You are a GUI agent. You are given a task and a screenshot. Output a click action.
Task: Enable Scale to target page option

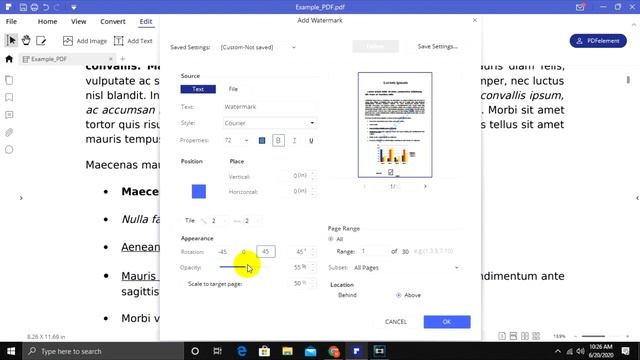point(215,284)
